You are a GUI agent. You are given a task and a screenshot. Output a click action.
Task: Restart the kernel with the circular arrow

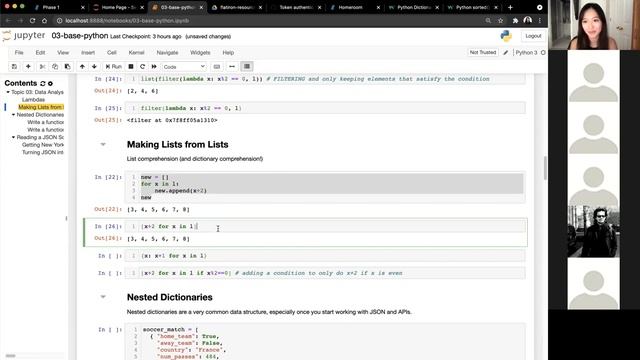pos(142,67)
